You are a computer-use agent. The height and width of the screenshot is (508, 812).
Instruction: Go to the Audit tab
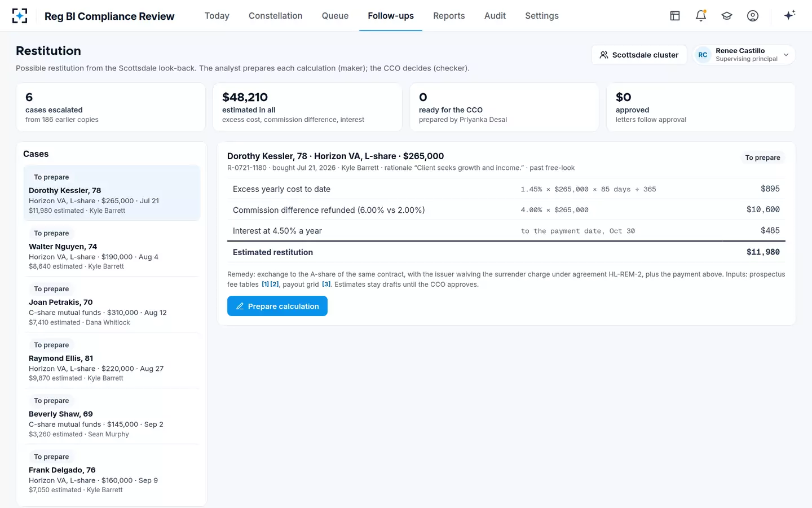(495, 16)
